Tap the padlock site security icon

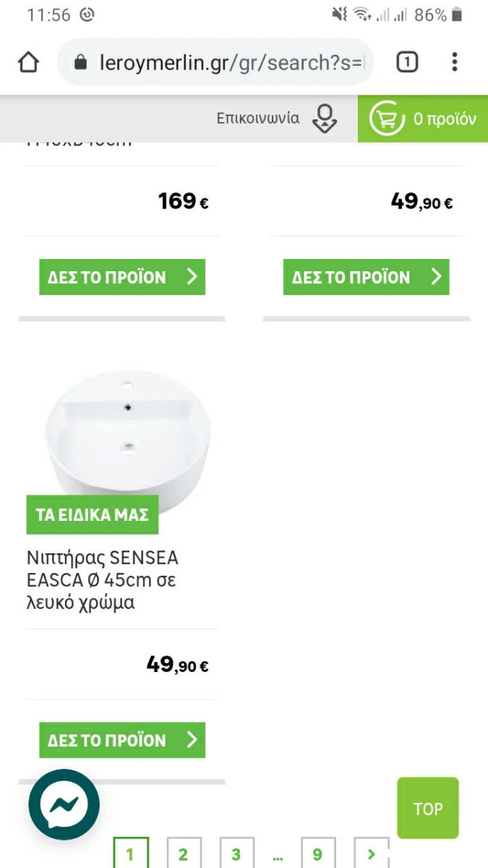pyautogui.click(x=81, y=63)
